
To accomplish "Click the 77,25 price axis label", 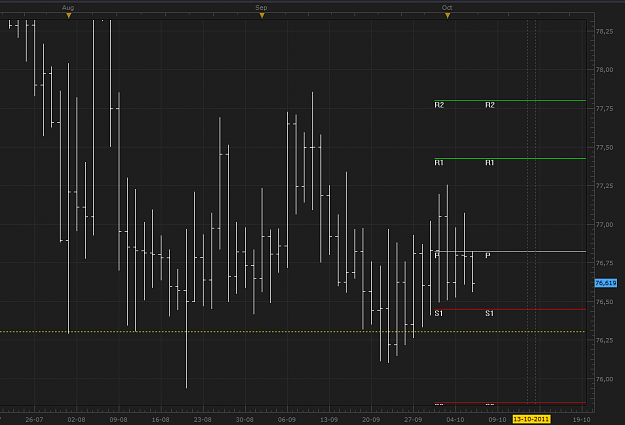I will (604, 186).
